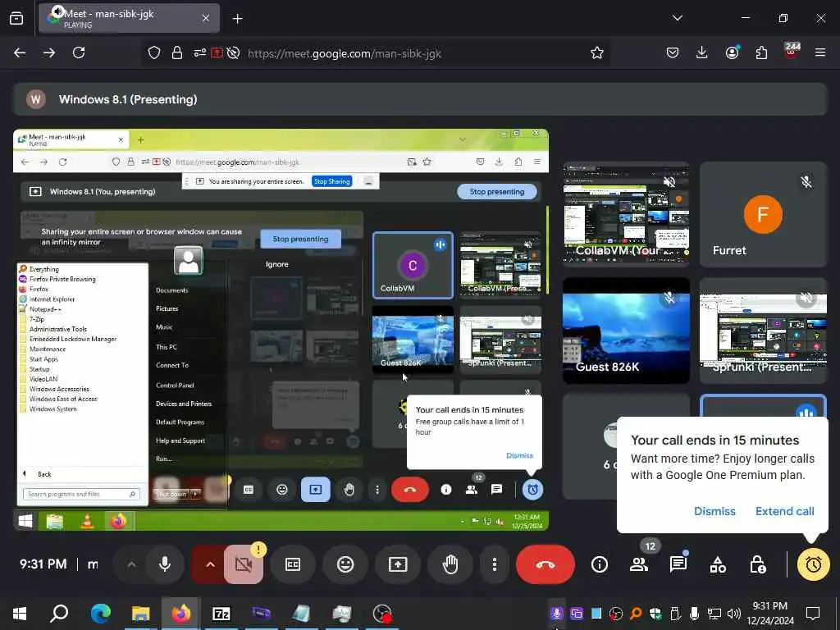Image resolution: width=840 pixels, height=630 pixels.
Task: Click the screen sharing indicator in address bar
Action: (217, 52)
